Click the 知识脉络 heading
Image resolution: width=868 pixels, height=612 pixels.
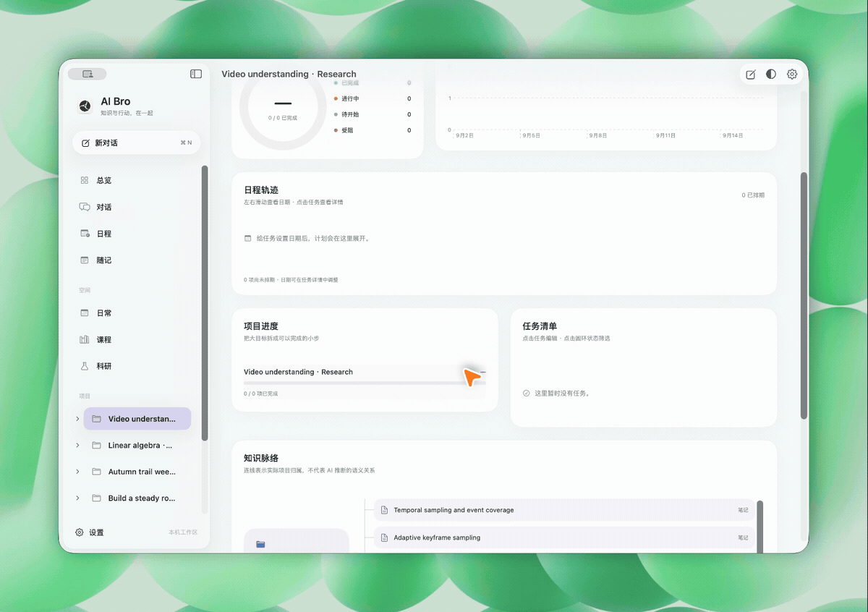click(x=261, y=458)
